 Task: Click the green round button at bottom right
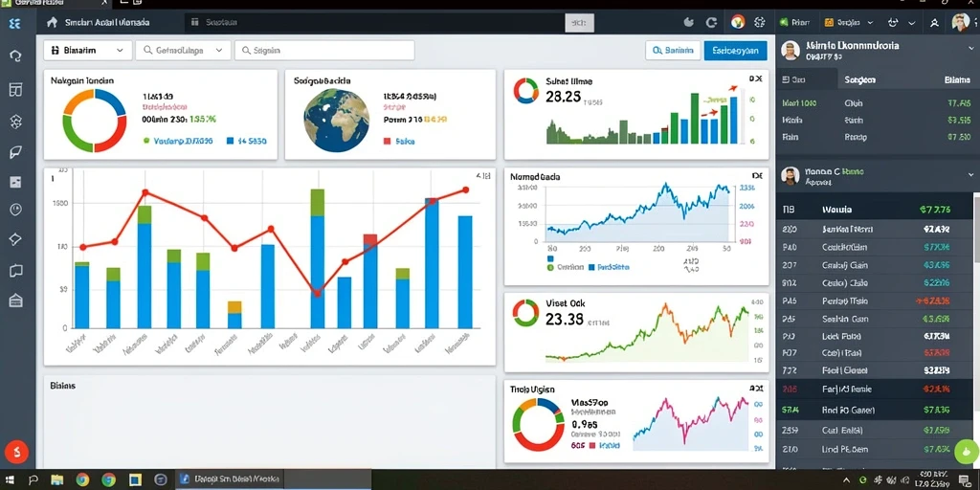tap(968, 451)
